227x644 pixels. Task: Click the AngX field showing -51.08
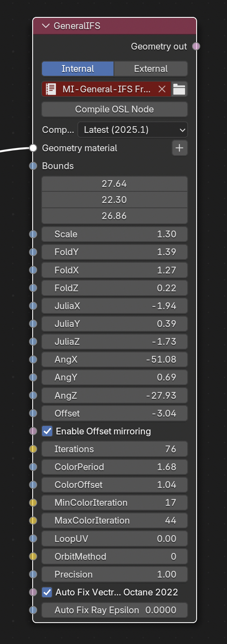(x=114, y=359)
